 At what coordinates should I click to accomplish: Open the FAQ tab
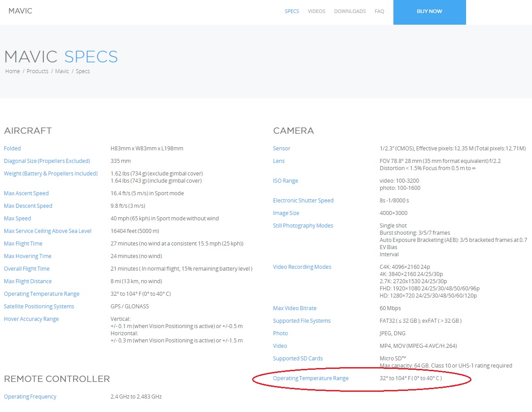point(379,11)
